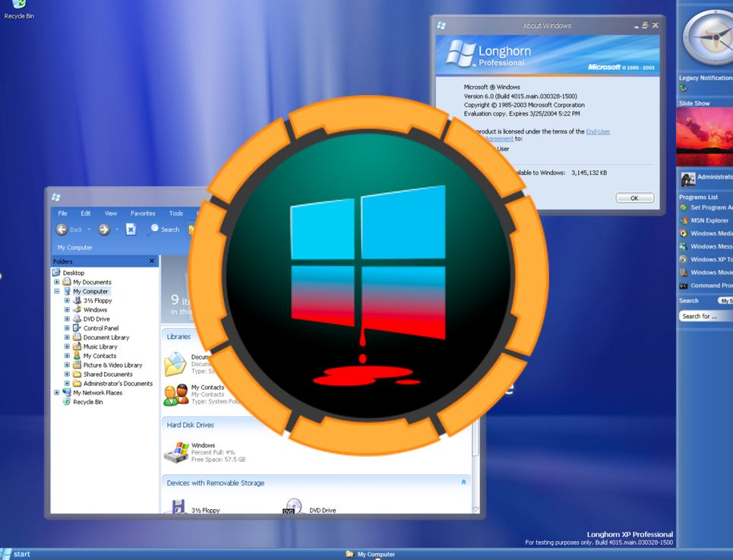
Task: Expand the My Documents tree node
Action: (x=57, y=282)
